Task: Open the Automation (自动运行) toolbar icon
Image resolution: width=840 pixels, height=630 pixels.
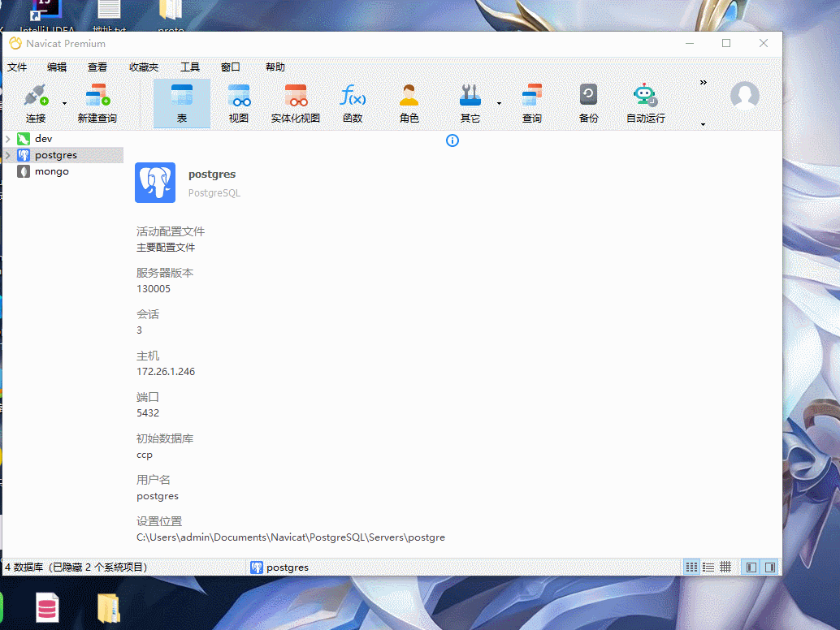Action: pyautogui.click(x=646, y=103)
